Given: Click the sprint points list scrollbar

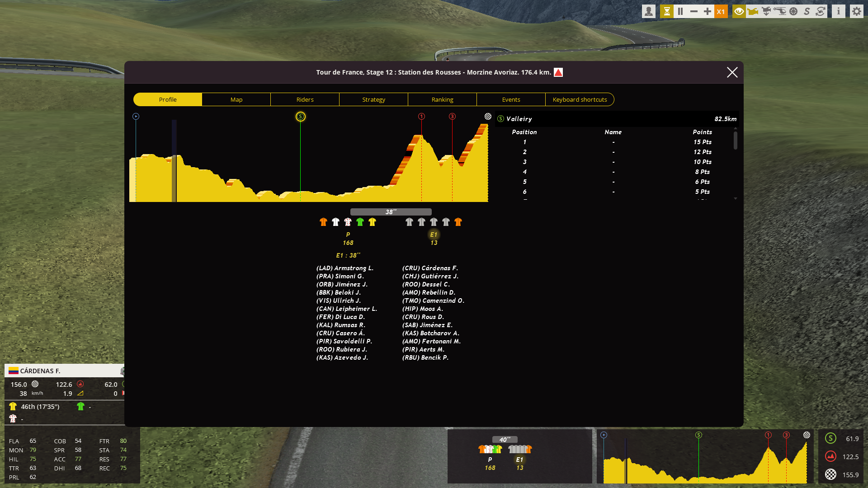Looking at the screenshot, I should (736, 140).
